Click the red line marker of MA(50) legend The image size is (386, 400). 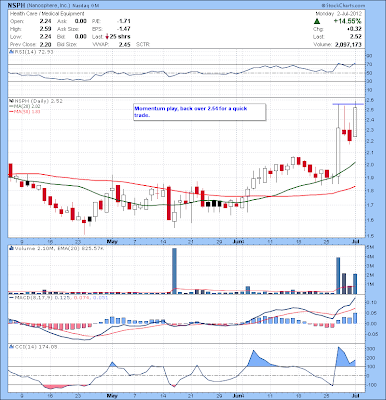(11, 112)
